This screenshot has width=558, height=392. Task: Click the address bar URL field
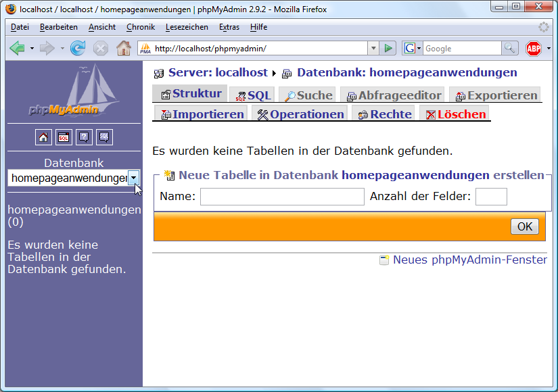[x=253, y=49]
